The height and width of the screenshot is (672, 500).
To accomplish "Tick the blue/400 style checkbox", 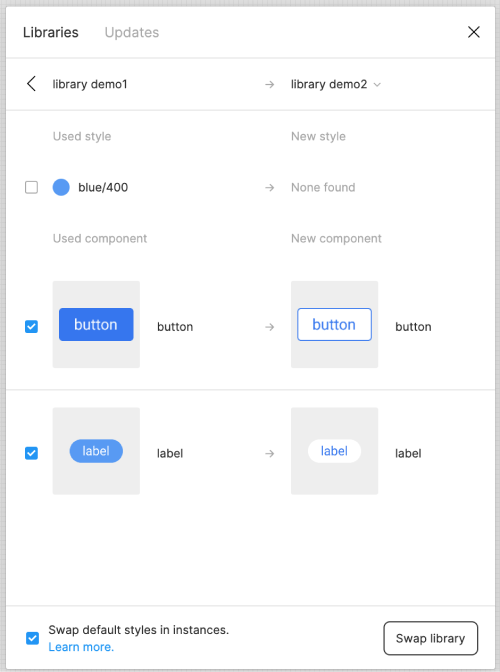I will pos(31,187).
